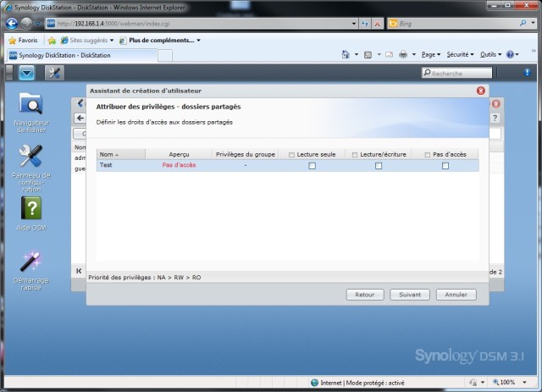This screenshot has width=542, height=392.
Task: Click the Aperçu column header
Action: pyautogui.click(x=179, y=155)
